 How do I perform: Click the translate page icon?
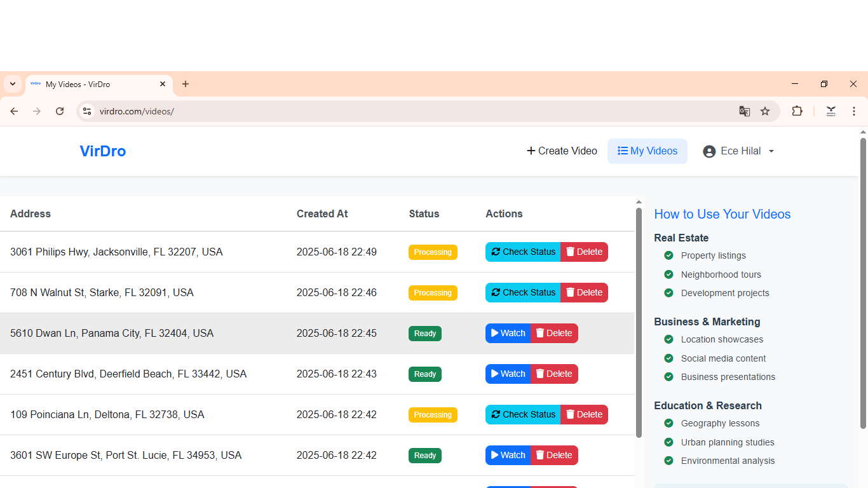(745, 111)
